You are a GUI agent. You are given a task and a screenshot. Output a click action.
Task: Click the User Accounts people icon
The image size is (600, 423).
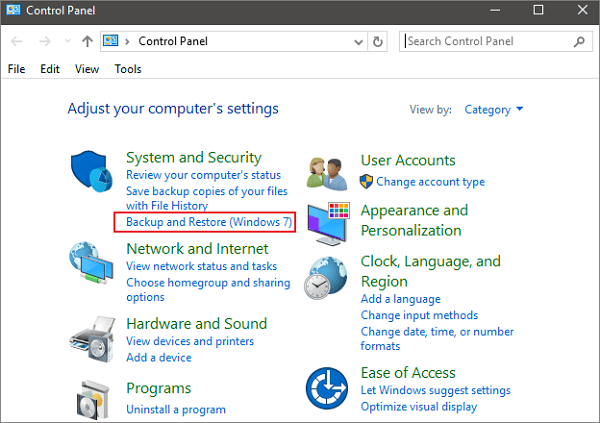tap(327, 174)
